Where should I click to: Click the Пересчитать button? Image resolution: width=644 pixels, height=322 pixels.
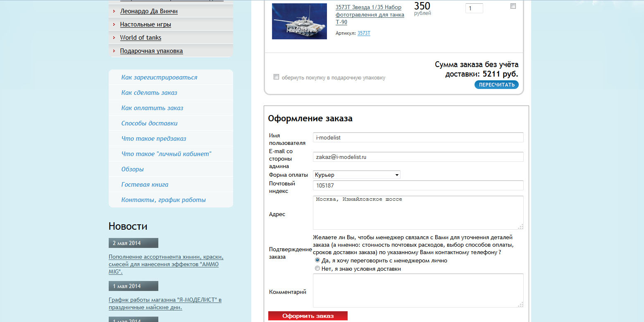pyautogui.click(x=496, y=85)
